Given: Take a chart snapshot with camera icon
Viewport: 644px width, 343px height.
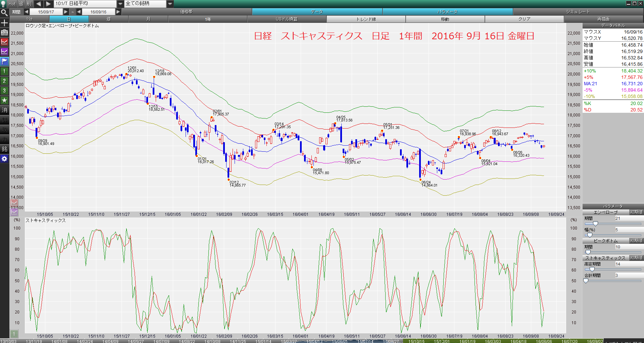Looking at the screenshot, I should click(4, 33).
